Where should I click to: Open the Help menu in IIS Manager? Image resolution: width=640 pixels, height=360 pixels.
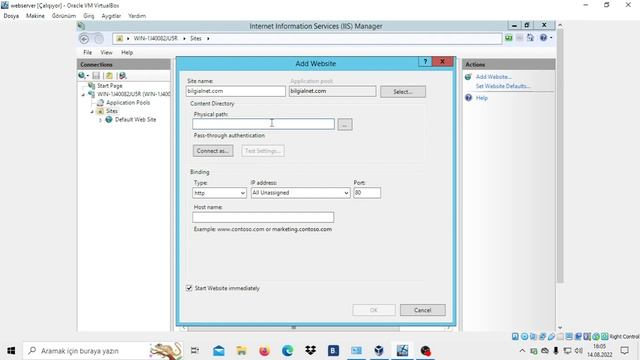pyautogui.click(x=127, y=53)
